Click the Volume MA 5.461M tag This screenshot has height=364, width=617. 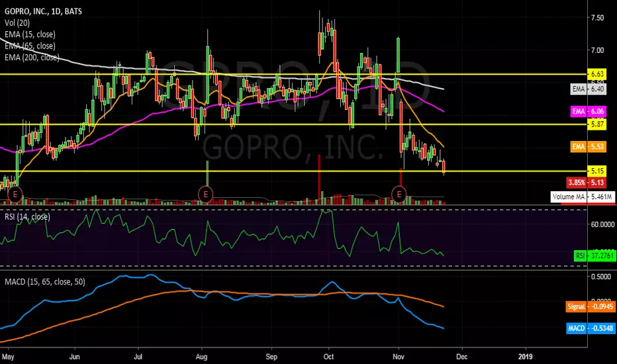click(x=583, y=197)
